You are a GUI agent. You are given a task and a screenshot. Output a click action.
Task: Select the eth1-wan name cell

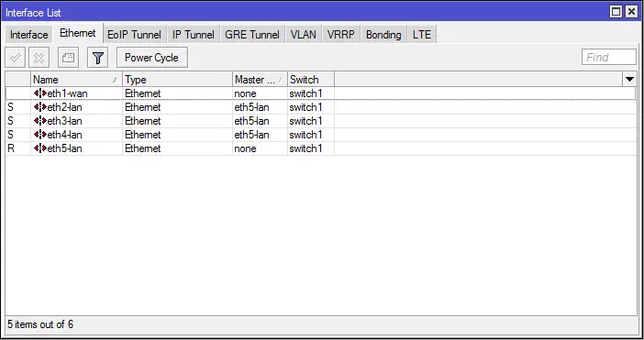[x=76, y=93]
